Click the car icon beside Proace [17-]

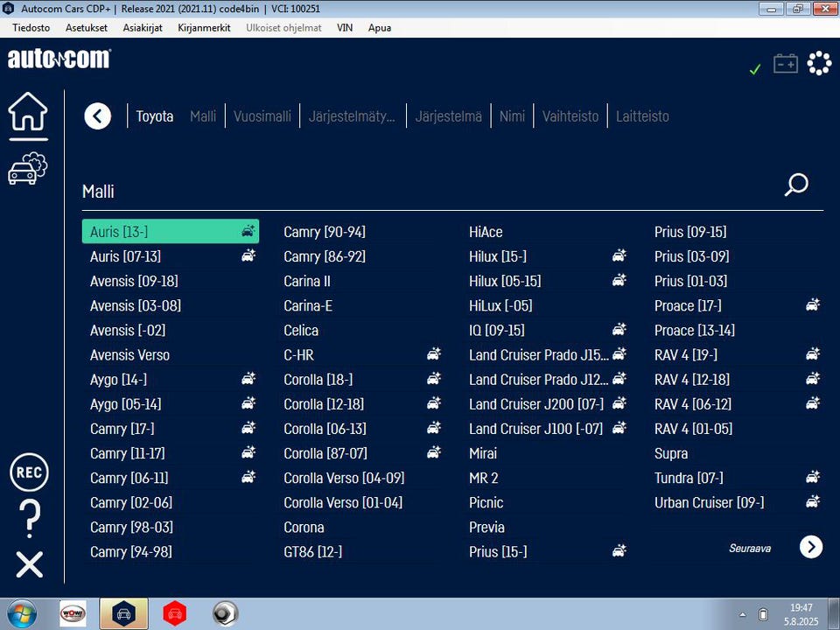[813, 304]
